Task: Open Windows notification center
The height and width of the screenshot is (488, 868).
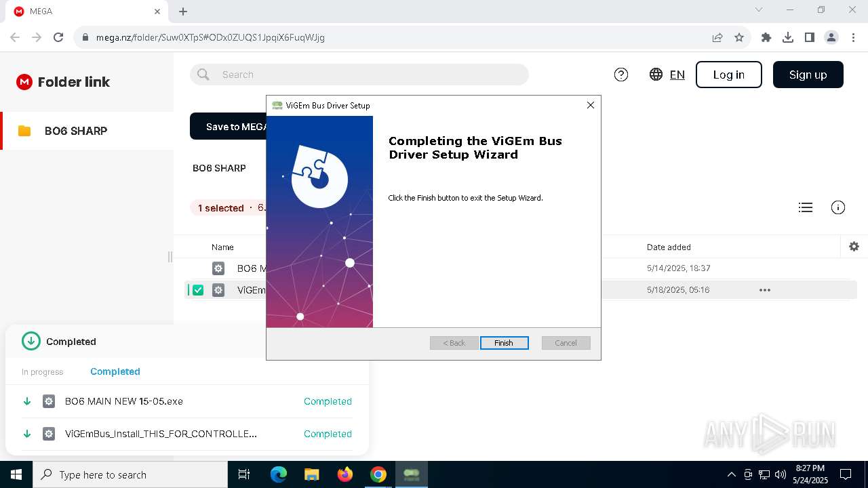Action: pyautogui.click(x=846, y=474)
